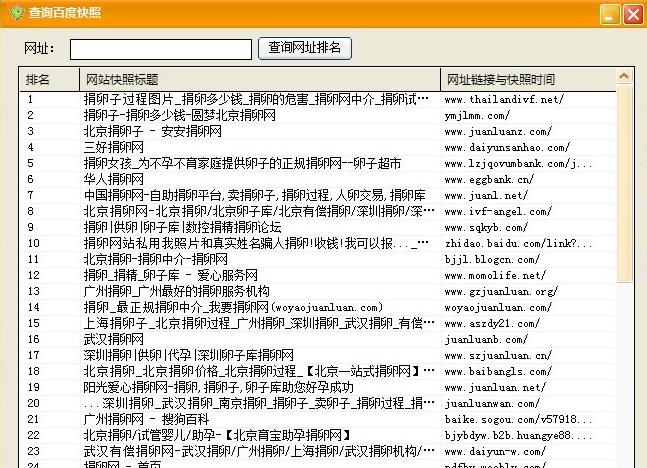Click URL www.aszdy21.com/
Viewport: 647px width, 468px height.
(x=492, y=324)
